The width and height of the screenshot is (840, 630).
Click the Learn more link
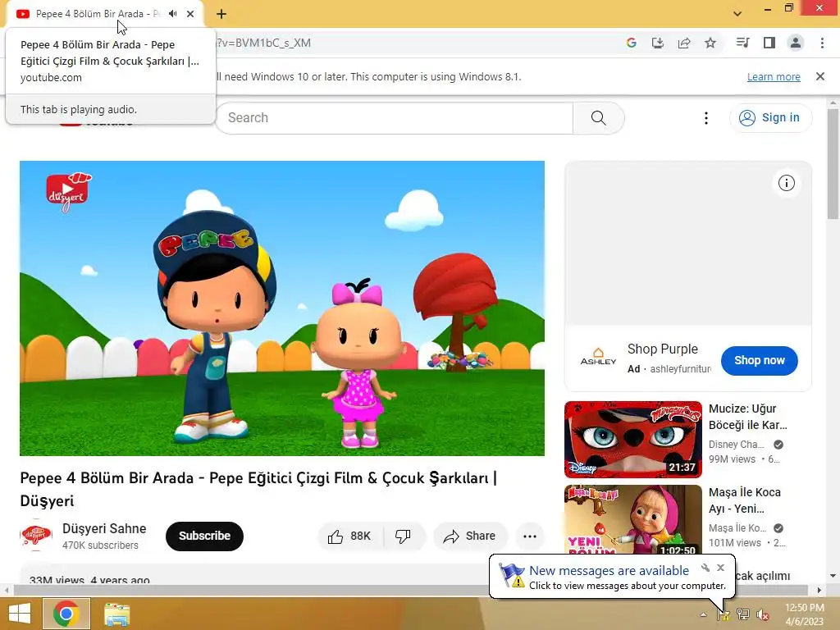tap(774, 76)
